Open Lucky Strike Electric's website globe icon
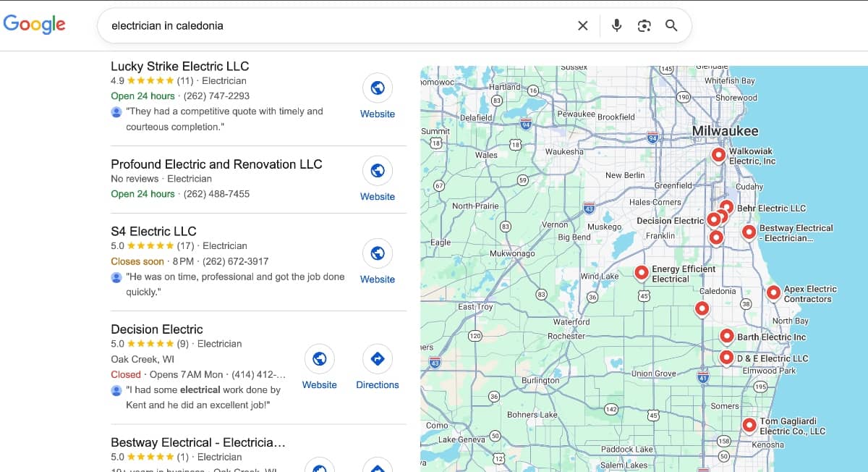 click(x=377, y=86)
